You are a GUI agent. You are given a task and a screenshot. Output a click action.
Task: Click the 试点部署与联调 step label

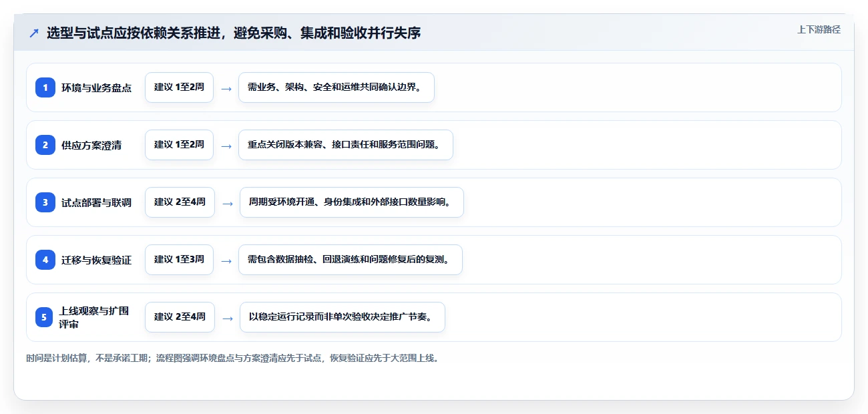point(96,202)
